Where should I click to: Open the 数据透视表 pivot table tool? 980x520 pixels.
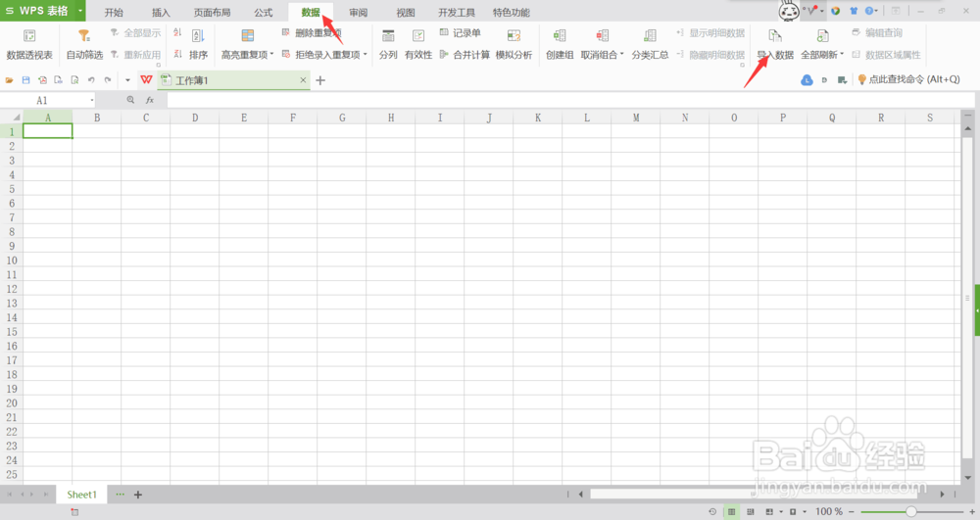pyautogui.click(x=29, y=44)
